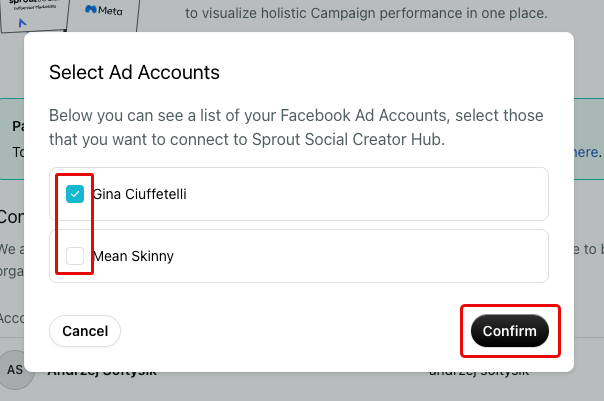The width and height of the screenshot is (604, 401).
Task: Click the 'Select Ad Accounts' heading
Action: 134,72
